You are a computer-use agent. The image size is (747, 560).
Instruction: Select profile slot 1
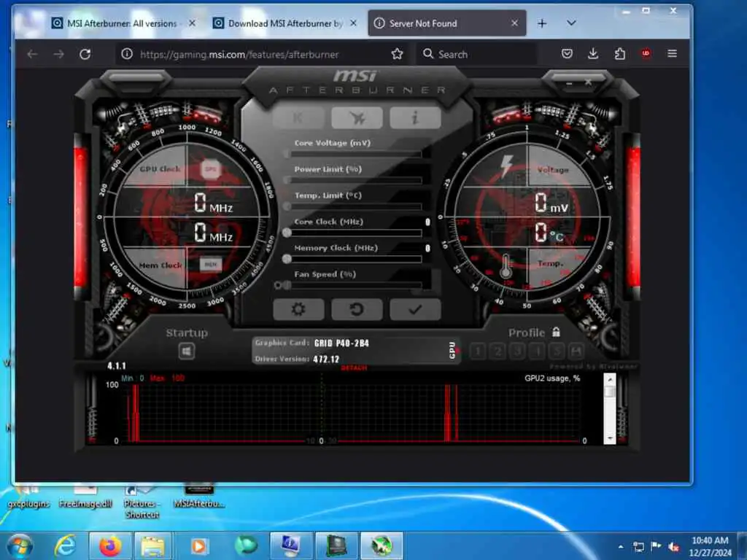pos(478,351)
